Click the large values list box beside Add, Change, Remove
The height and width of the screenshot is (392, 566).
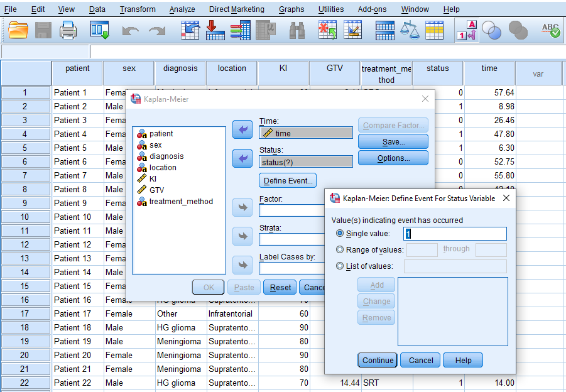tap(453, 312)
